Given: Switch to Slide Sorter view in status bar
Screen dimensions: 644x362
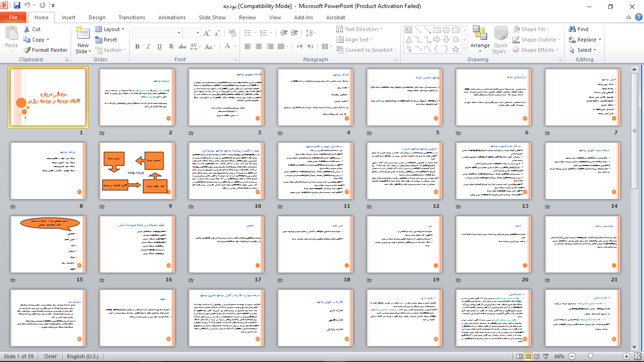Looking at the screenshot, I should tap(528, 356).
